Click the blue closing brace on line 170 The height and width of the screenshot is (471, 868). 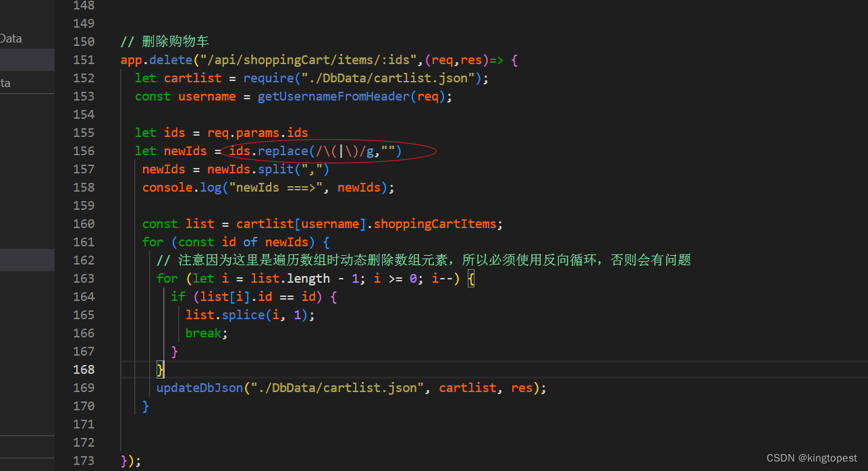point(146,406)
